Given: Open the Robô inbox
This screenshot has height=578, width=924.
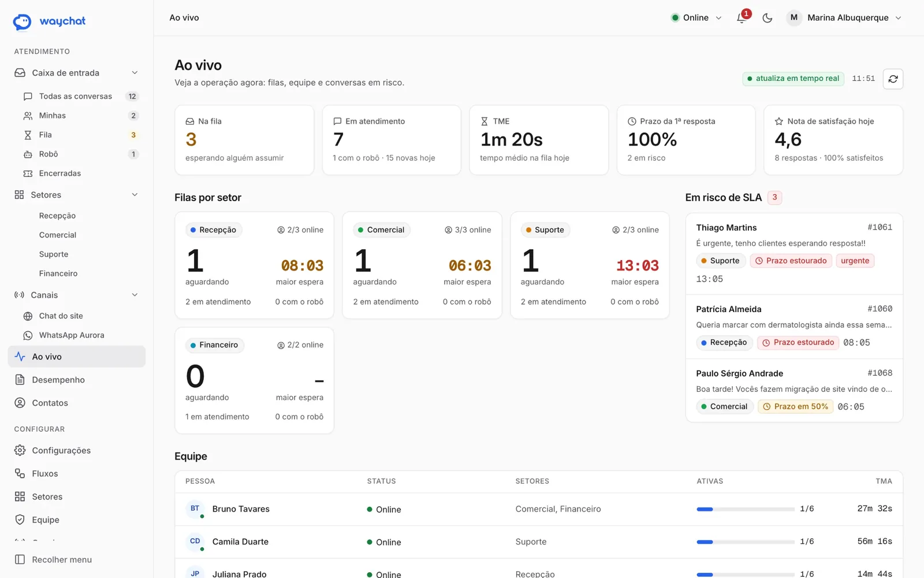Looking at the screenshot, I should 80,154.
